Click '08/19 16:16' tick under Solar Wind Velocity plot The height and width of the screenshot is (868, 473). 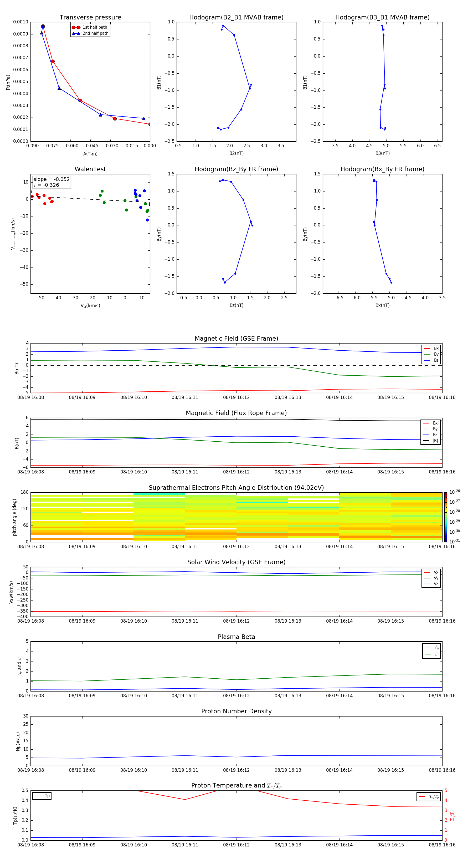(442, 621)
